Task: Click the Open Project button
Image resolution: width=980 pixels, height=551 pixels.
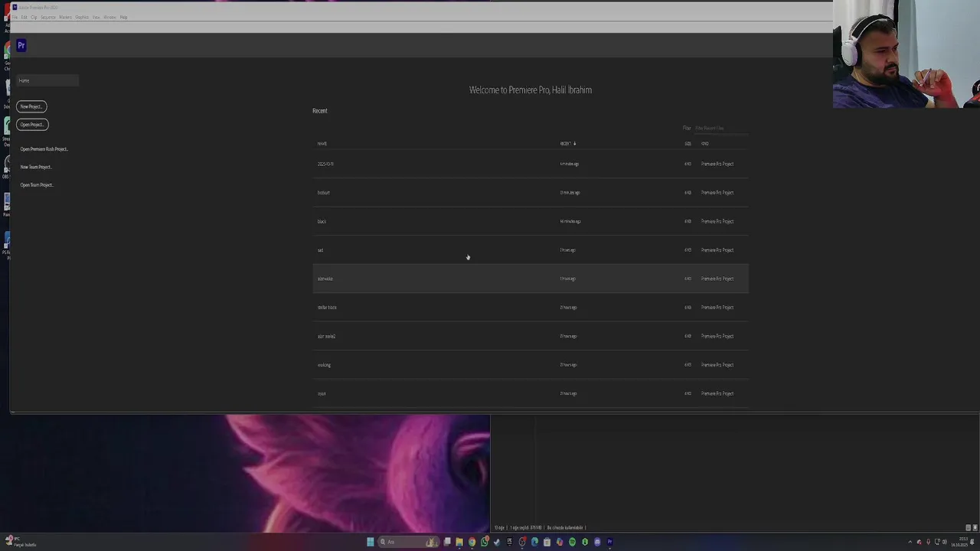Action: [32, 124]
